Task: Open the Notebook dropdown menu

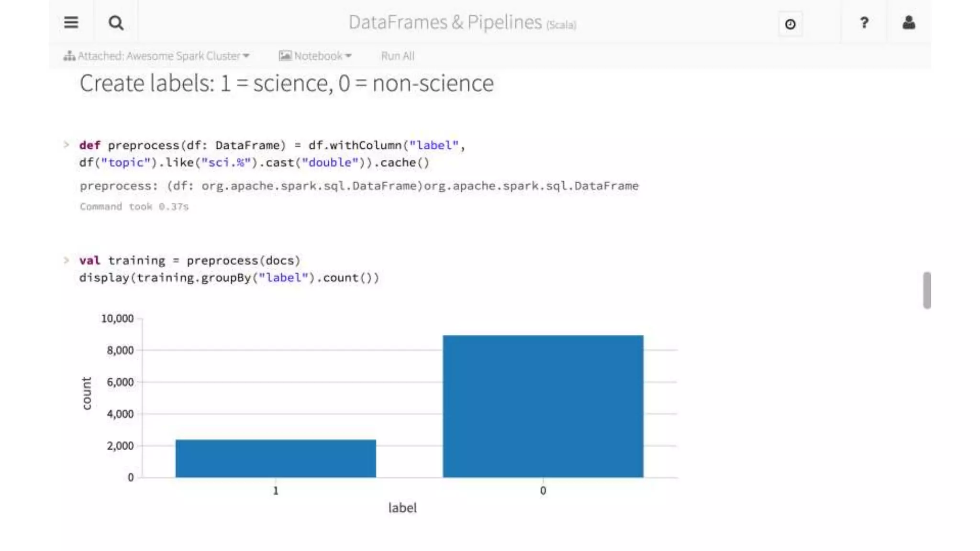Action: pos(315,56)
